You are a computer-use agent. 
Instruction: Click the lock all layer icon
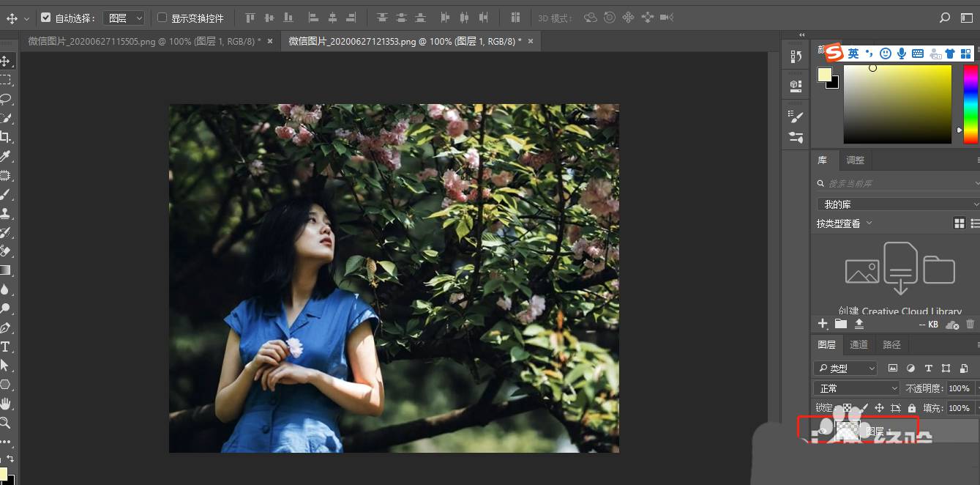coord(911,408)
